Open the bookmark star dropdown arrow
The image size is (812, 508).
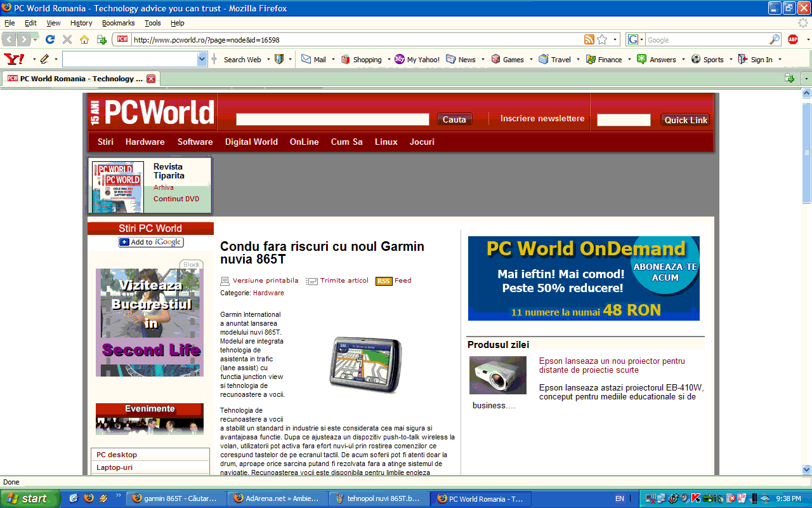tap(615, 39)
